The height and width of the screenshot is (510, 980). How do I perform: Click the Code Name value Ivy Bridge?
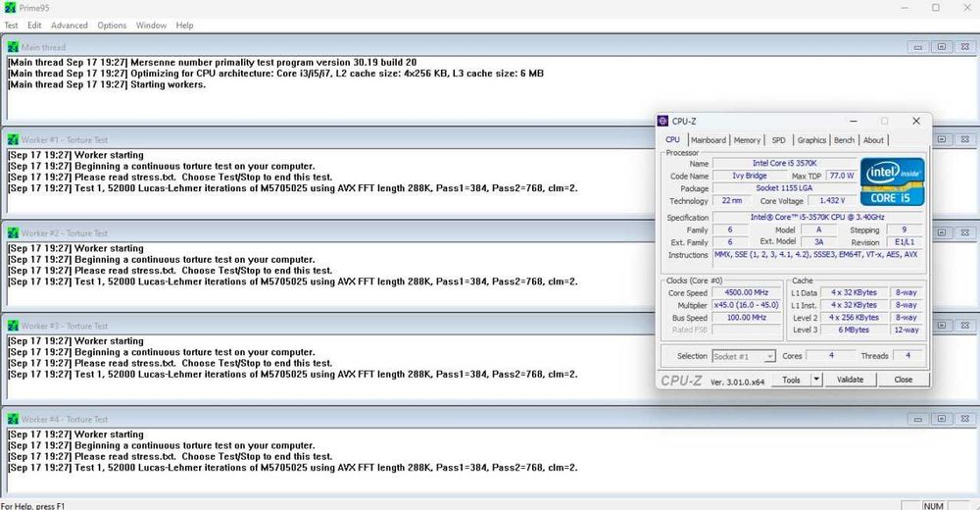click(x=750, y=176)
